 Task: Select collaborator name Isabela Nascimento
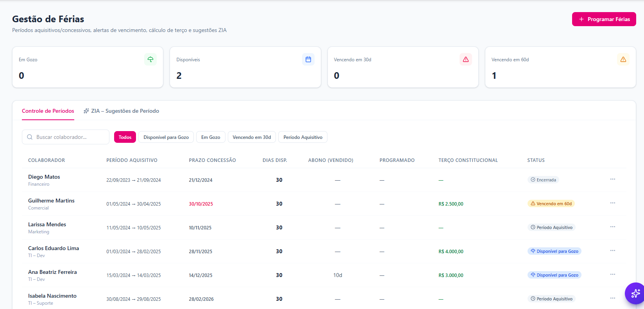pos(52,296)
